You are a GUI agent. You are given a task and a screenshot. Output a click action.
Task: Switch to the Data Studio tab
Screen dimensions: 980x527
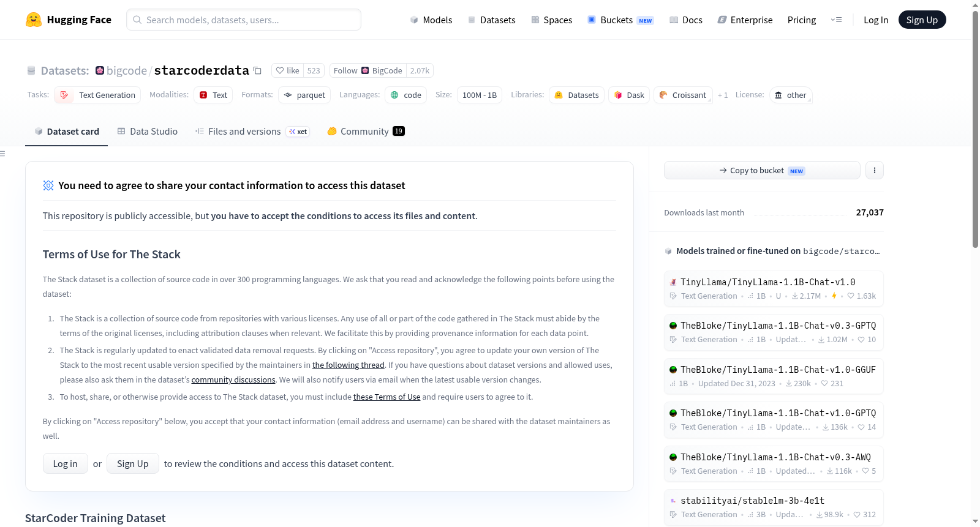tap(148, 131)
